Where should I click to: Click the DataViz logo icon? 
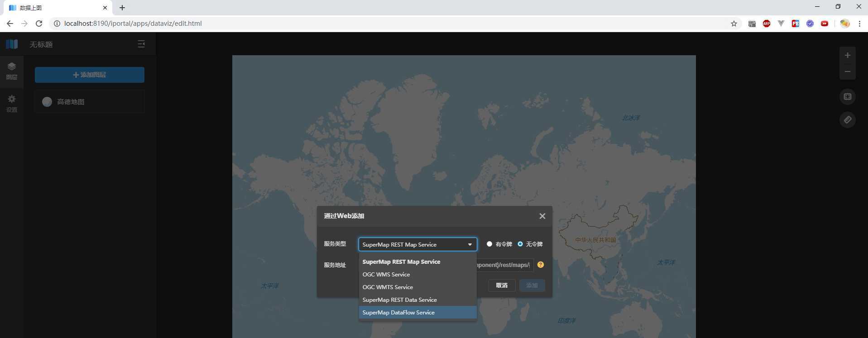pos(12,44)
